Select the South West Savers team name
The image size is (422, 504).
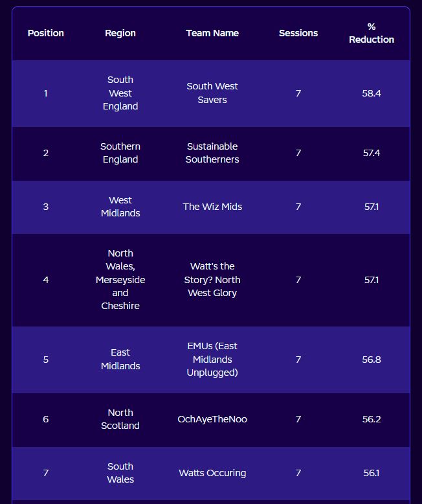212,93
